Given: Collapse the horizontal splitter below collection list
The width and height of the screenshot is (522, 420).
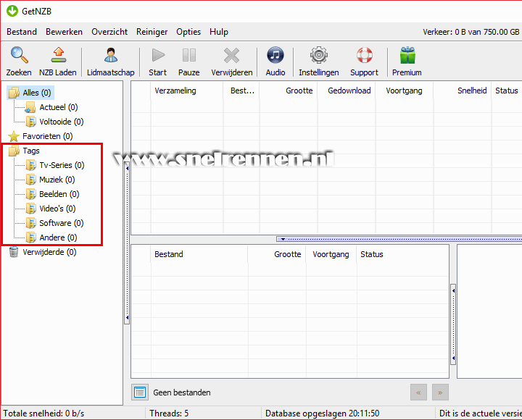Looking at the screenshot, I should pyautogui.click(x=399, y=239).
